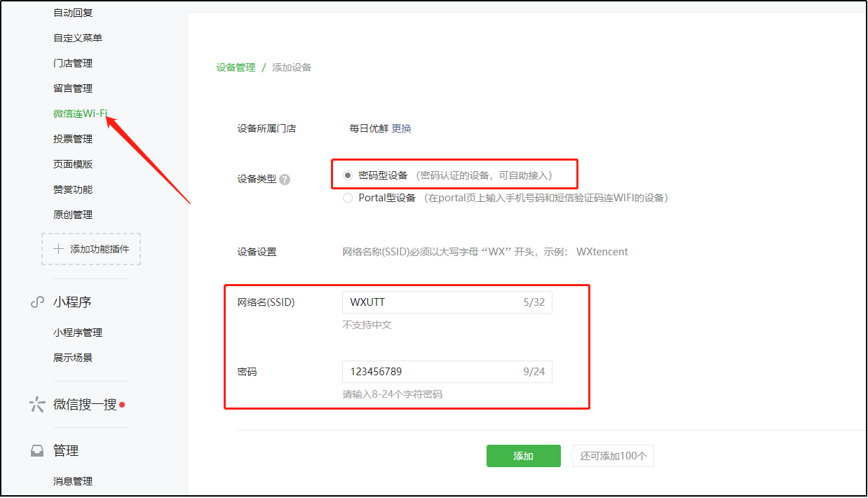This screenshot has width=868, height=498.
Task: Click the green 添加 button
Action: pos(524,456)
